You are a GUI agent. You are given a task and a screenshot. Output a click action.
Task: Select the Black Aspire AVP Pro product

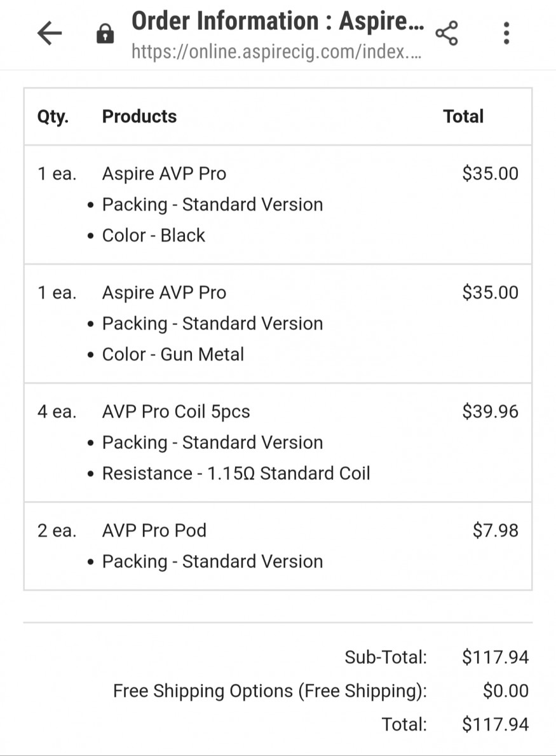point(164,174)
